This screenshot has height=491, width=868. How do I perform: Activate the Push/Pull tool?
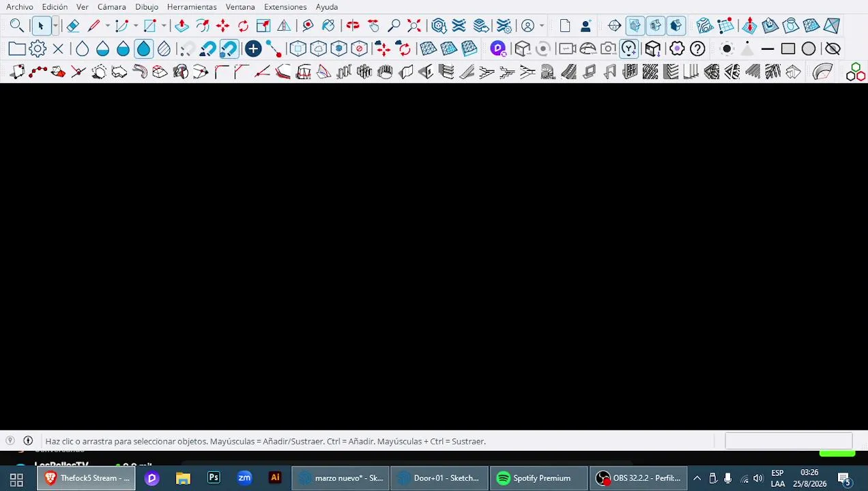(182, 26)
